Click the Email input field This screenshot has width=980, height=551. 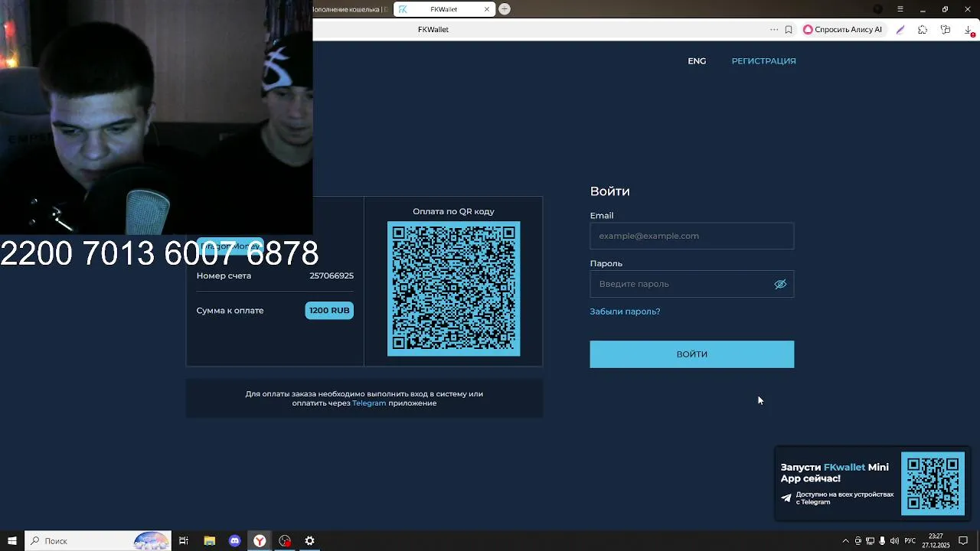(691, 236)
